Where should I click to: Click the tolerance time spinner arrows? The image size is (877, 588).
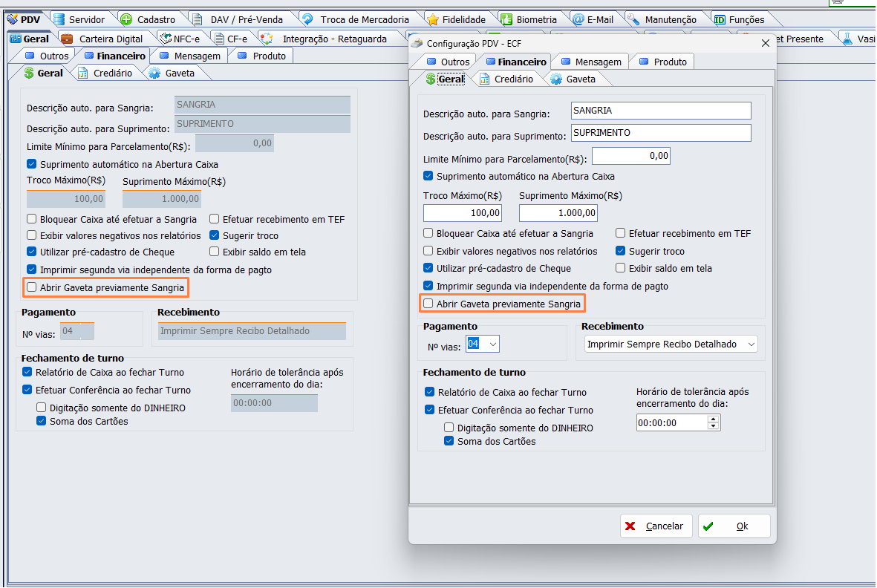(714, 422)
